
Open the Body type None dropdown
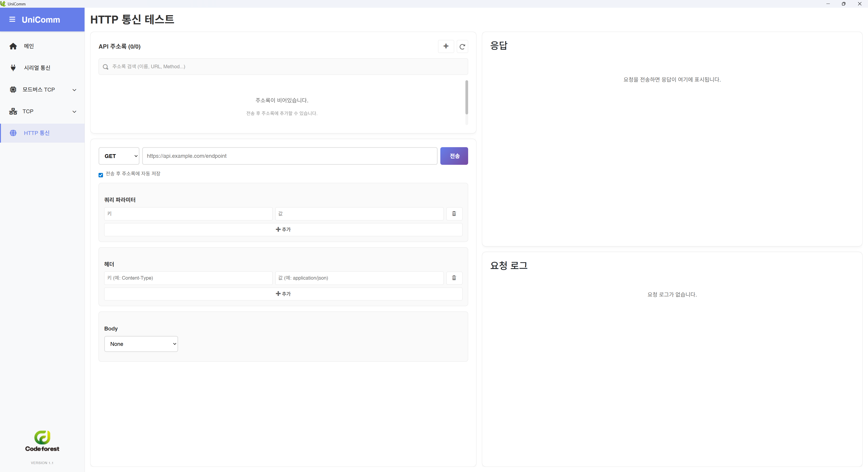(x=141, y=344)
